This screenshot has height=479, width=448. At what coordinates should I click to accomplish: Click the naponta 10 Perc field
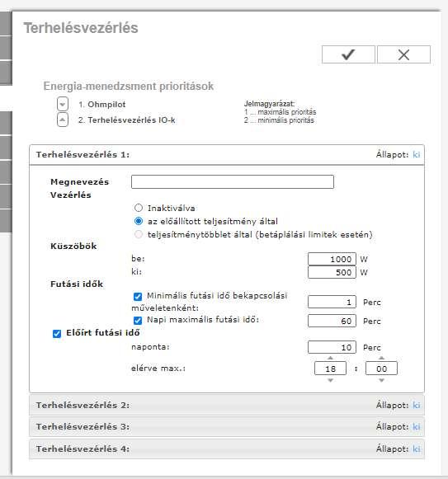[332, 347]
